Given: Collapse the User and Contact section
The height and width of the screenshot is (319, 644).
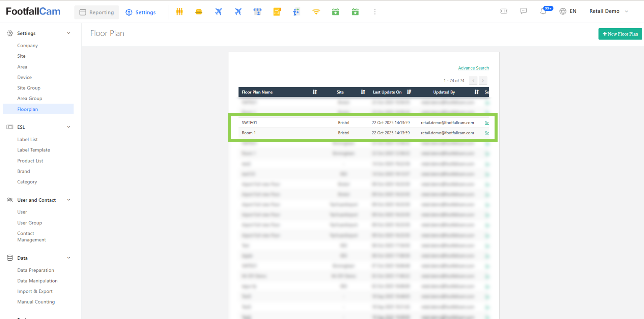Looking at the screenshot, I should (x=68, y=200).
